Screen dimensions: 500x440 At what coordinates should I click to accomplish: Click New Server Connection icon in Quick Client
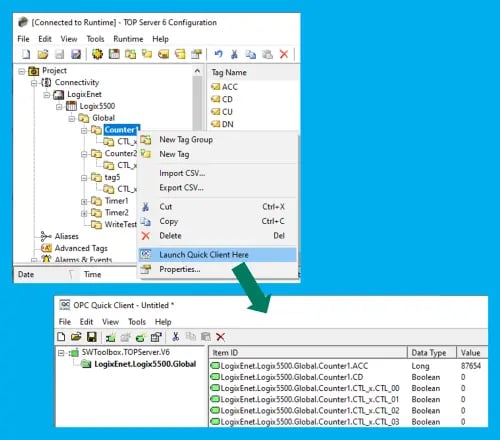(110, 337)
